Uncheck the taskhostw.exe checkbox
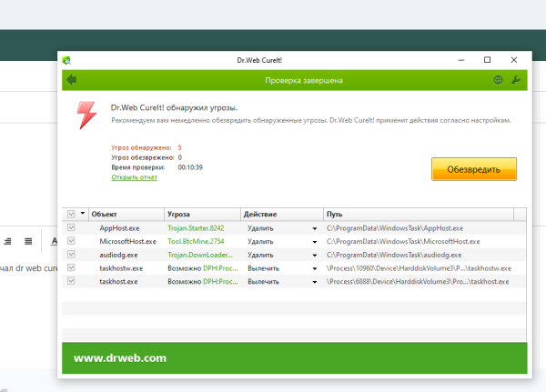 point(71,267)
